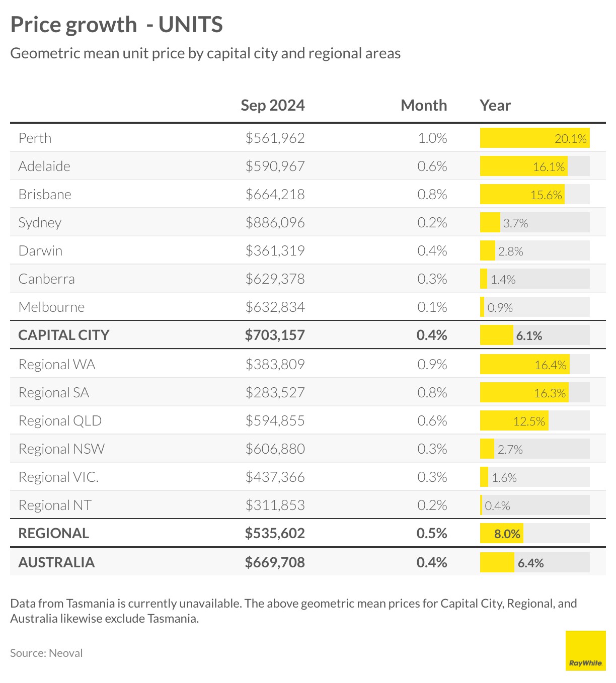
Task: Click Regional WA's 16.4% year bar
Action: [524, 365]
